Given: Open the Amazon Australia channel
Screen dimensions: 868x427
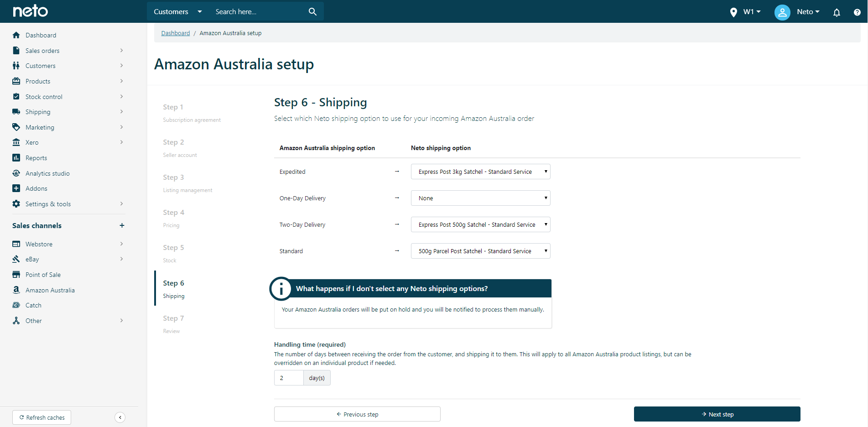Looking at the screenshot, I should click(50, 290).
